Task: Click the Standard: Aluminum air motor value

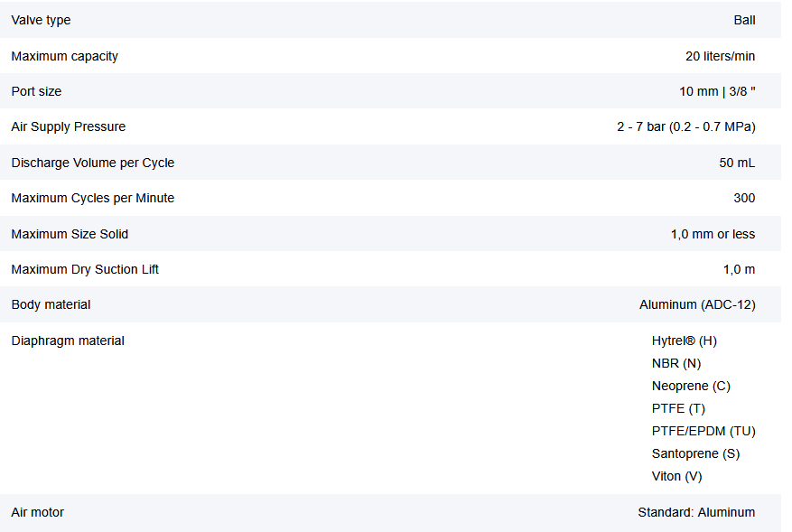Action: point(696,512)
